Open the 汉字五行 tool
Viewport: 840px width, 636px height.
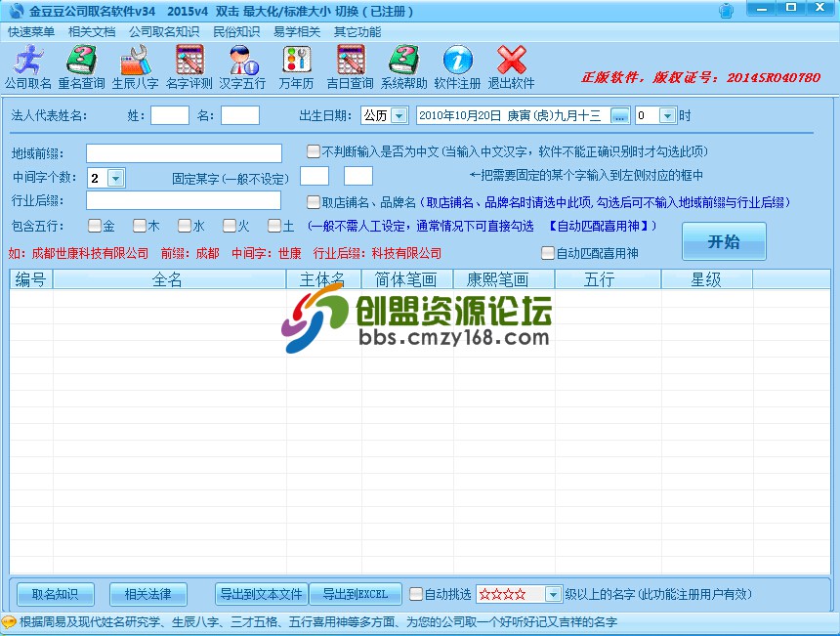[x=242, y=67]
